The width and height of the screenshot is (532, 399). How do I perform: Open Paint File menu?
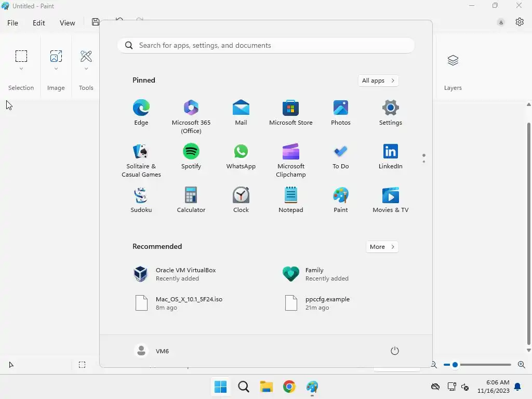coord(13,23)
